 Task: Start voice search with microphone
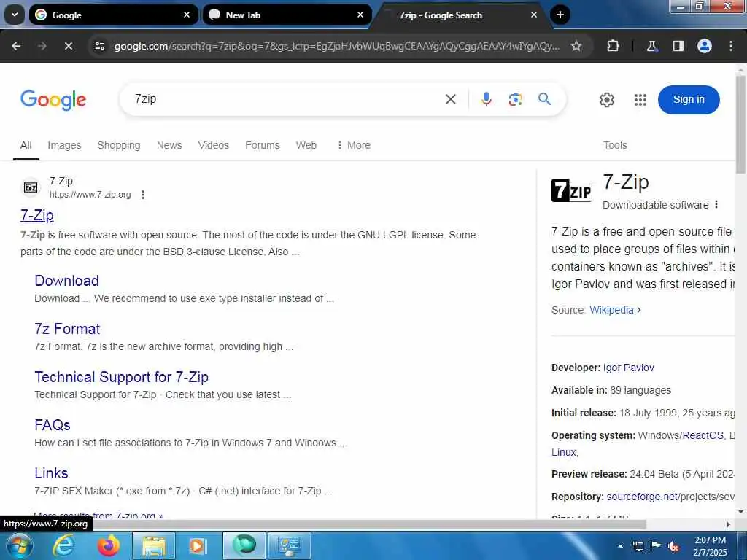[x=487, y=99]
